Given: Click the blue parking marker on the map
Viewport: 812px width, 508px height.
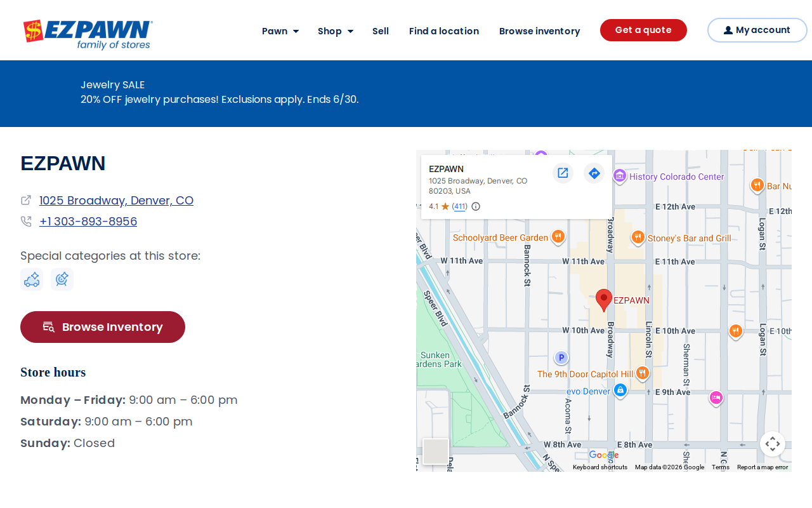Looking at the screenshot, I should pyautogui.click(x=561, y=358).
